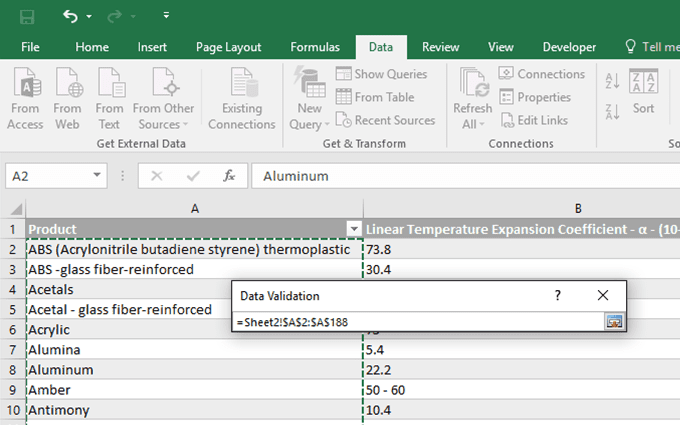Select column A header

click(195, 209)
